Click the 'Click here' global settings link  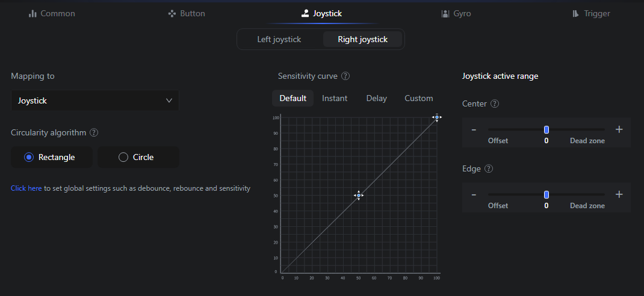26,188
